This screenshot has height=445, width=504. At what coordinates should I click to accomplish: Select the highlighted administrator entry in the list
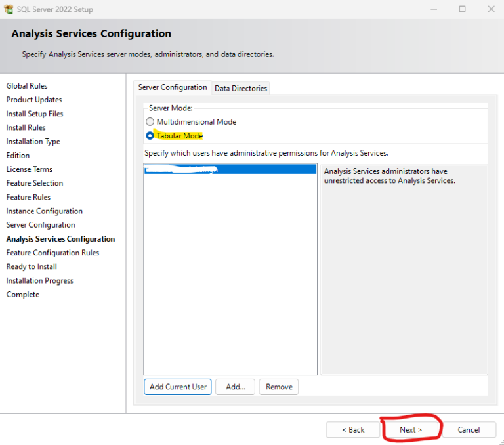(x=230, y=169)
